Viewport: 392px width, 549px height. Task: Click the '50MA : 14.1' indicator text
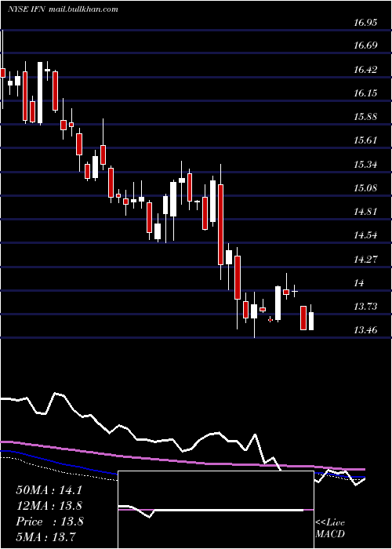tap(49, 490)
